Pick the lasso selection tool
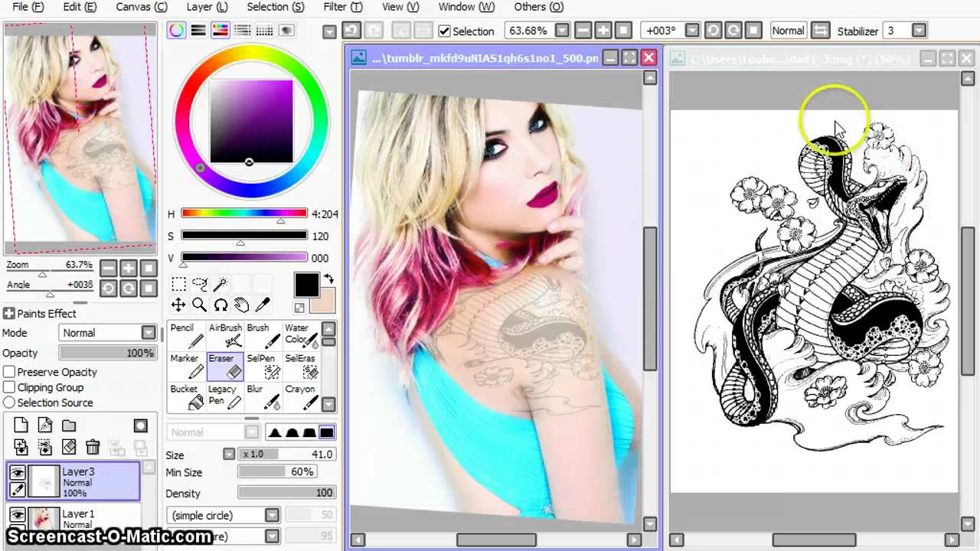 pyautogui.click(x=199, y=285)
